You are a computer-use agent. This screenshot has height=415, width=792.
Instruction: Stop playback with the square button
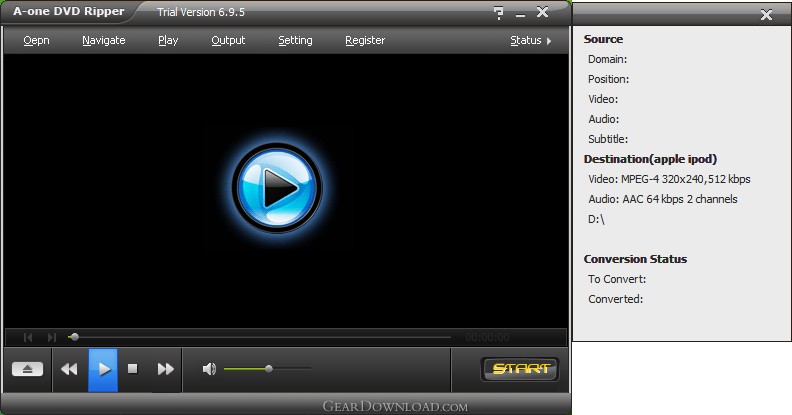132,369
